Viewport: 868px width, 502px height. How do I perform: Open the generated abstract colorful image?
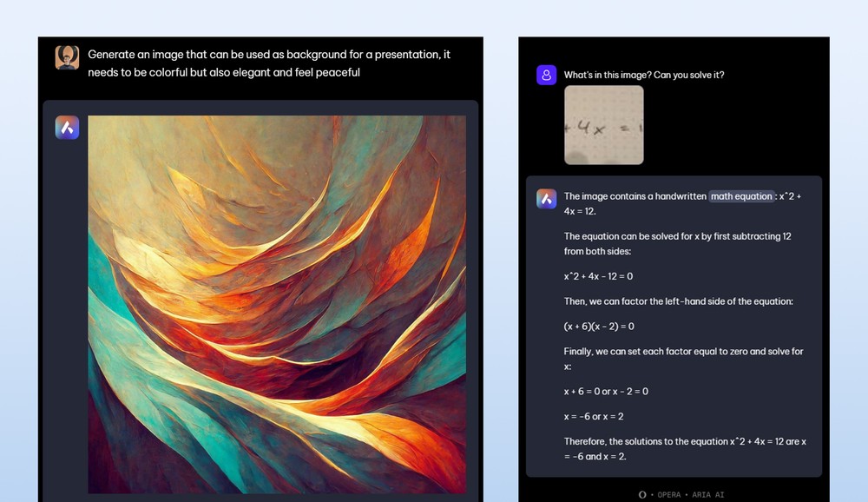tap(277, 304)
